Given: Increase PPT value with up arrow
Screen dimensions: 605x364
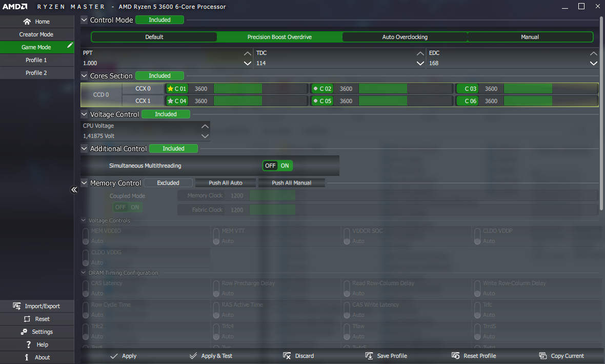Looking at the screenshot, I should 248,53.
